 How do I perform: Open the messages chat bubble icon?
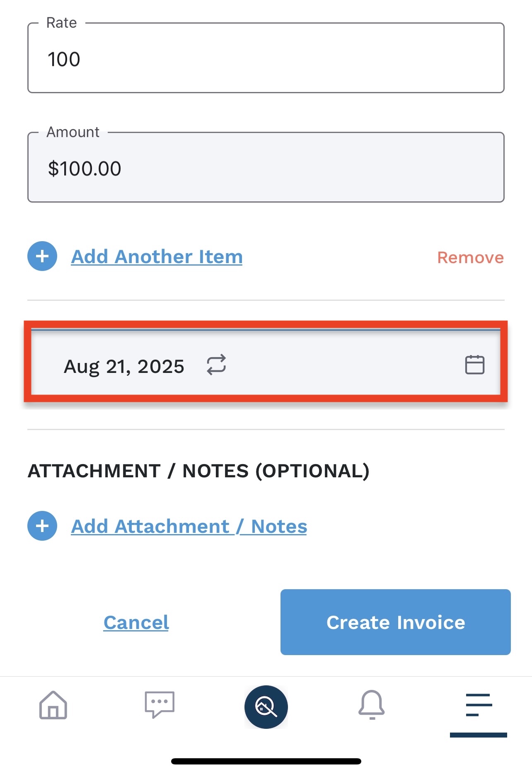(160, 704)
